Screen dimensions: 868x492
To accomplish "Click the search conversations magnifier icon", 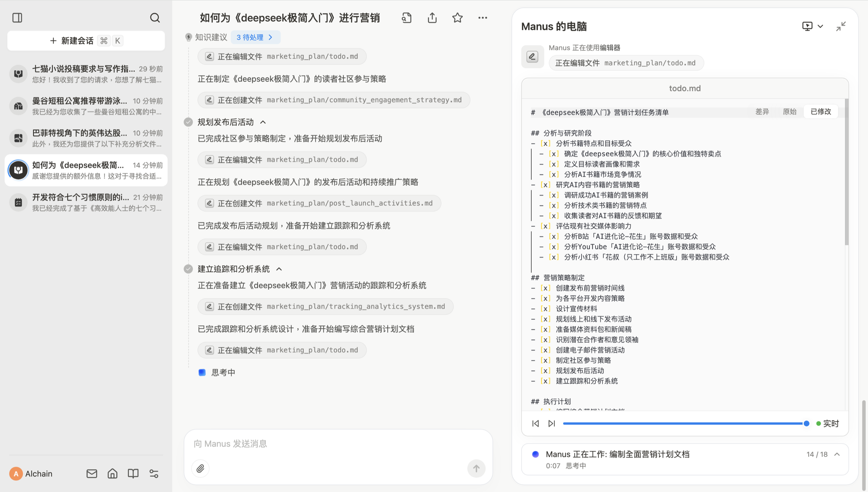I will click(x=155, y=18).
